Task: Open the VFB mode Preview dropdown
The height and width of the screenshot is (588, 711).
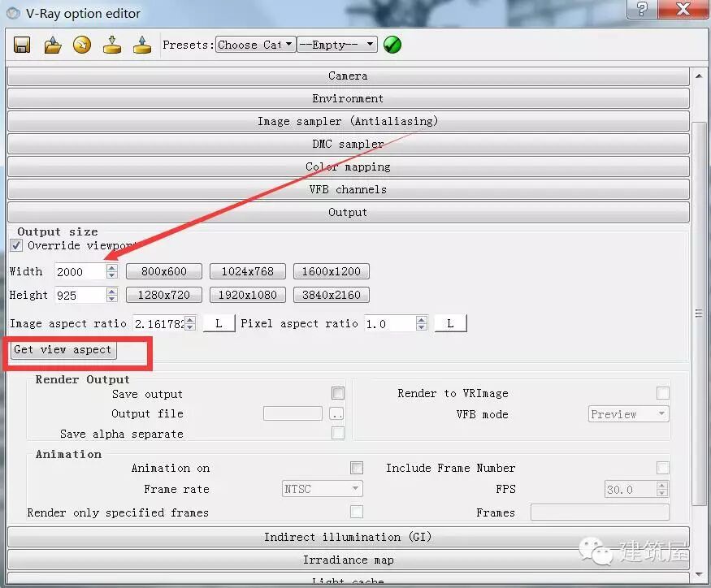Action: 628,414
